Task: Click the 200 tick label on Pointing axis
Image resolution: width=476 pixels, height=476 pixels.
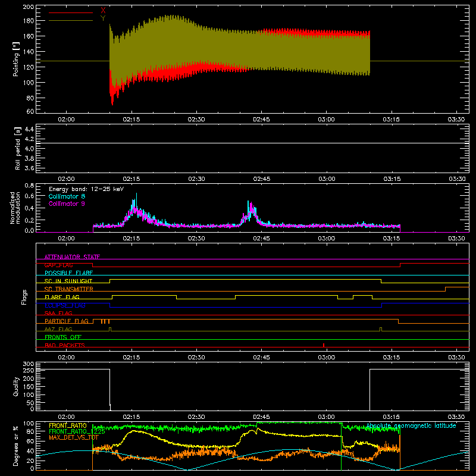Action: 28,7
